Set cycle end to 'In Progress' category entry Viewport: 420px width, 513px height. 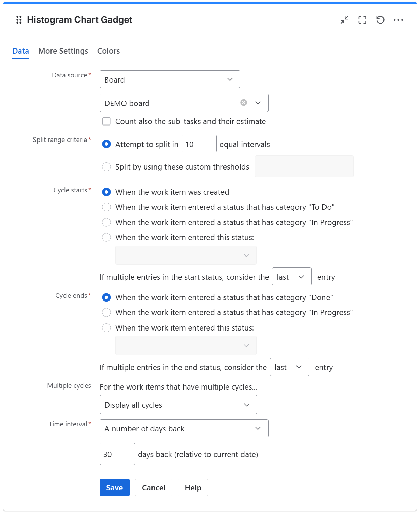(106, 312)
